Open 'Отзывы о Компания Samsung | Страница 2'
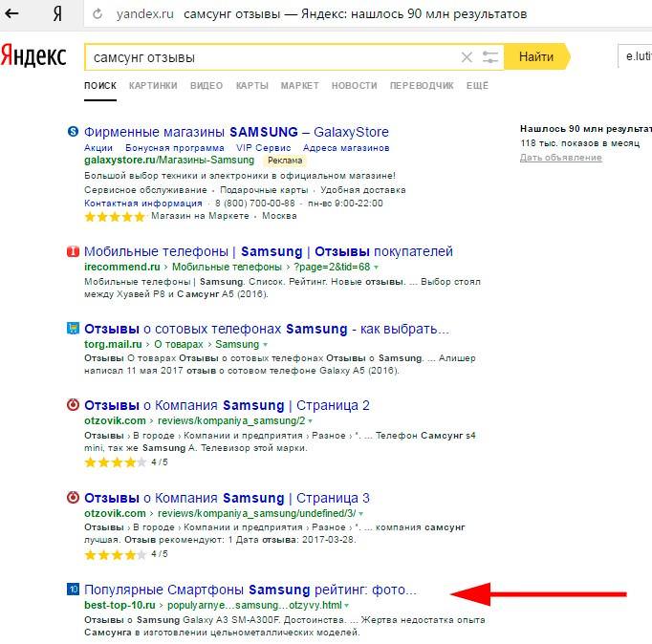 (x=227, y=405)
